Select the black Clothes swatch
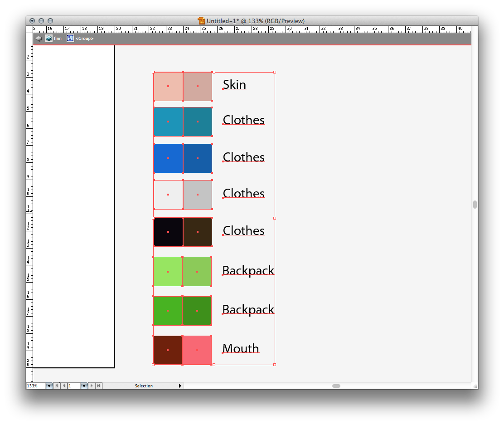 tap(168, 232)
